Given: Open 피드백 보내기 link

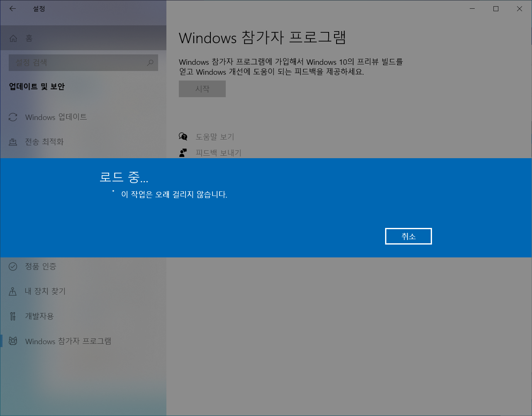Looking at the screenshot, I should click(218, 153).
